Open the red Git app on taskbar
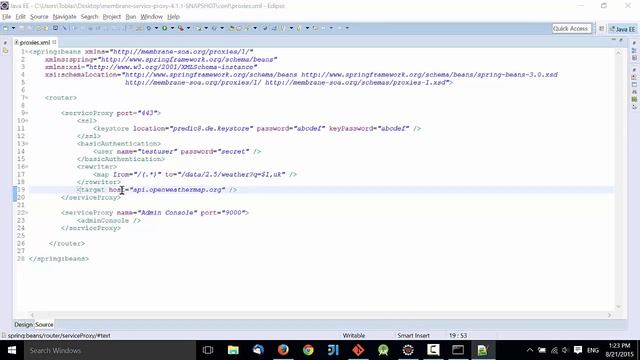The height and width of the screenshot is (360, 640). (358, 350)
